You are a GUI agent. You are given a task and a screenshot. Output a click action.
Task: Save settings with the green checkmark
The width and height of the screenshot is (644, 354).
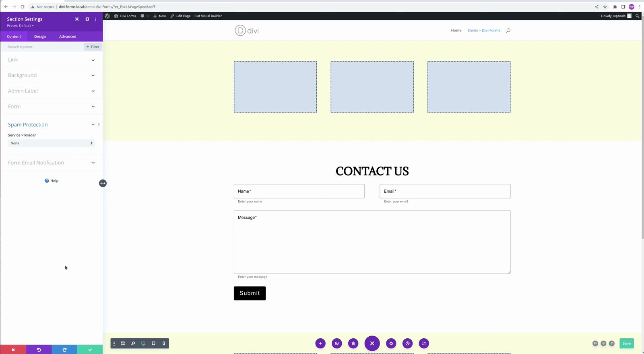coord(90,350)
